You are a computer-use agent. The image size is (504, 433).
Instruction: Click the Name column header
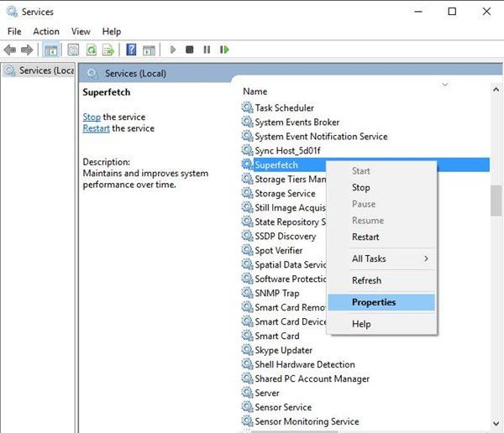[255, 91]
